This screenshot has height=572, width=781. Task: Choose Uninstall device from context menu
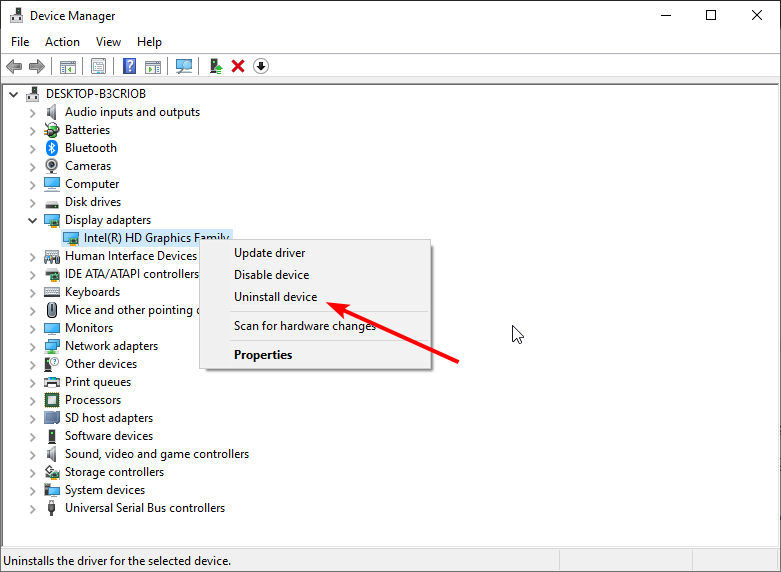coord(315,297)
